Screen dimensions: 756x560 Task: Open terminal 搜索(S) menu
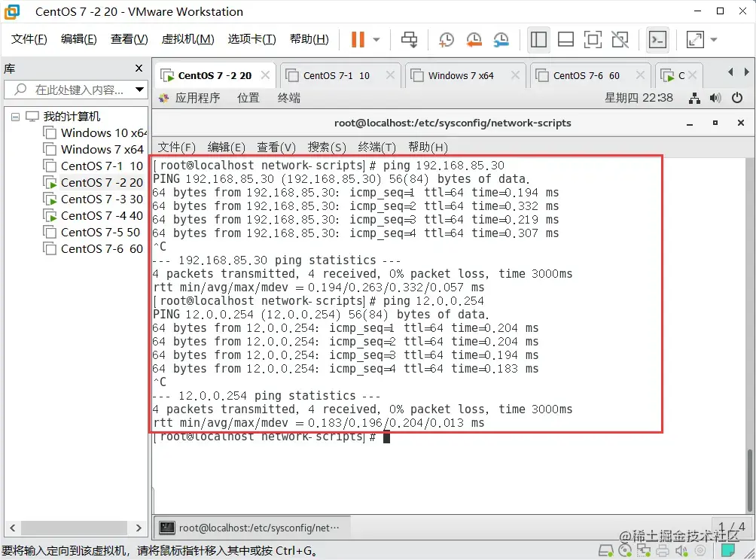coord(327,147)
